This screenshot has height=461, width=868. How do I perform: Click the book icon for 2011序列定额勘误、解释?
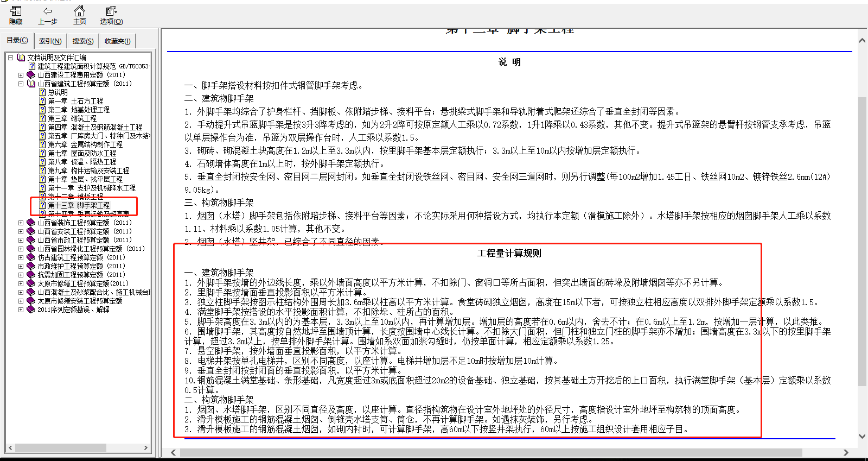pyautogui.click(x=31, y=310)
